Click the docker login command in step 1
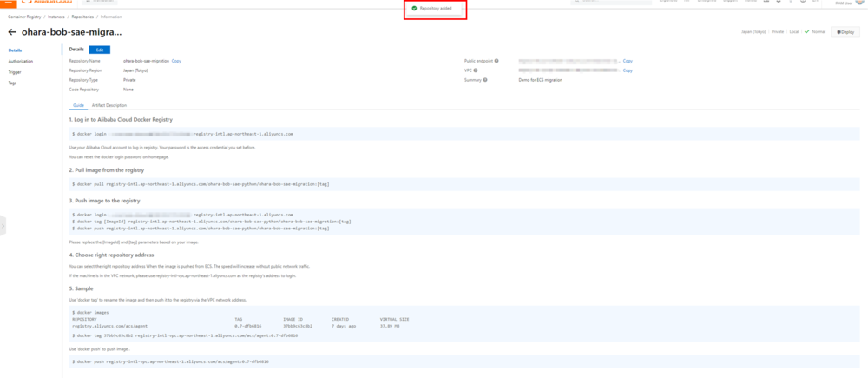 click(x=182, y=134)
